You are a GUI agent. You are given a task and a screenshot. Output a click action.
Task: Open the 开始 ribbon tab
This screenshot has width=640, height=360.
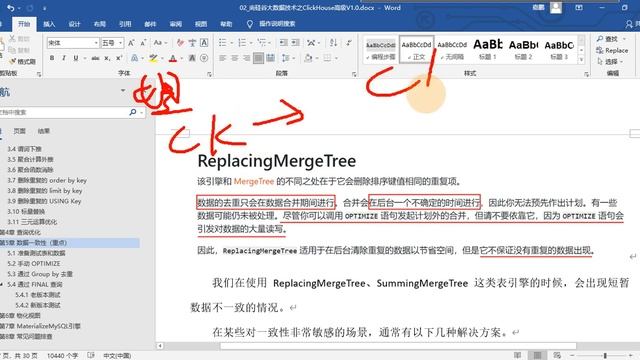(x=24, y=24)
